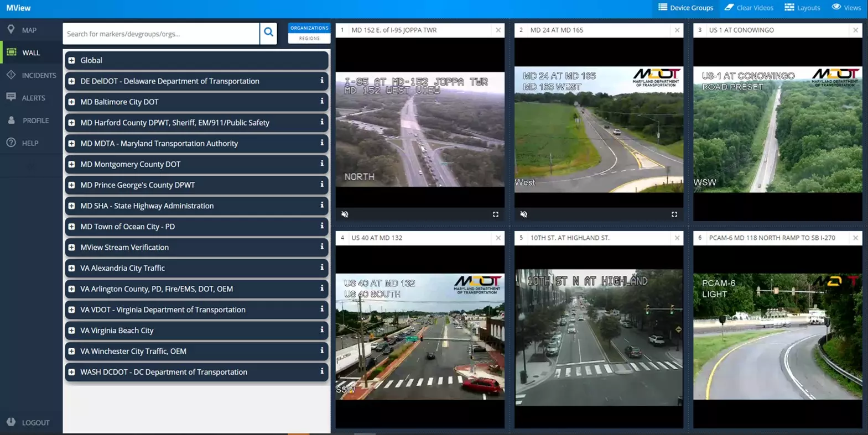Image resolution: width=868 pixels, height=435 pixels.
Task: Expand MD SHA State Highway Administration group
Action: [71, 206]
